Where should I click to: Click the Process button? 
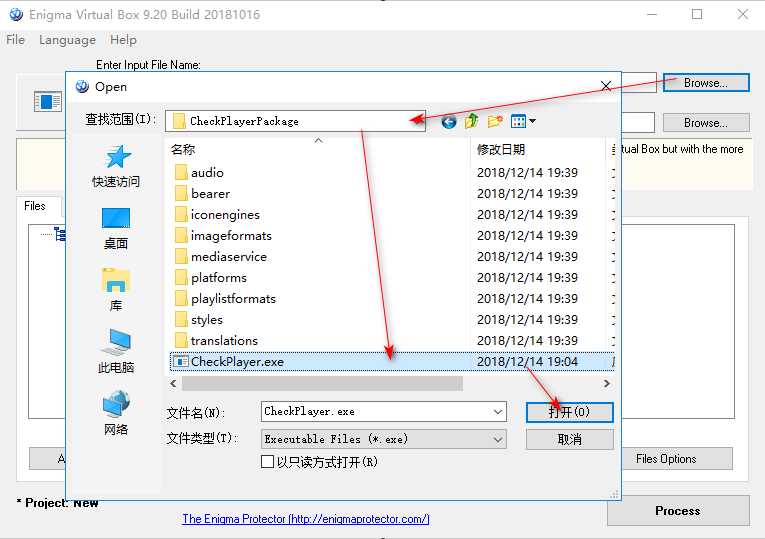coord(678,511)
